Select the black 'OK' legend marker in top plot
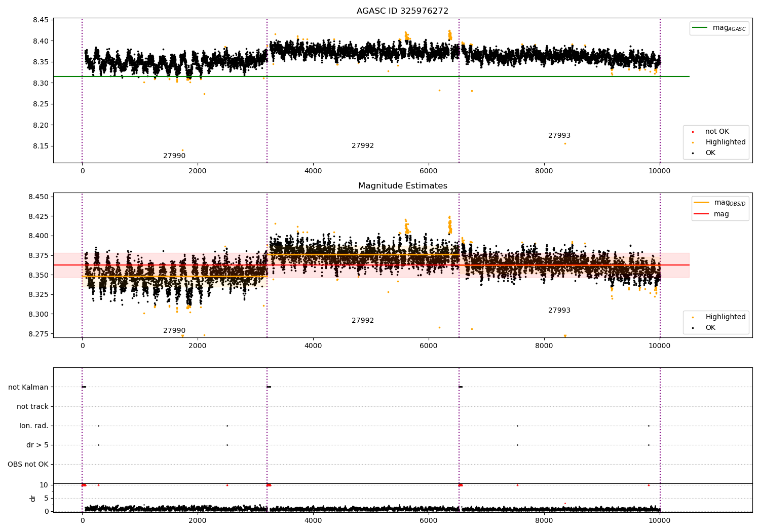 point(693,153)
